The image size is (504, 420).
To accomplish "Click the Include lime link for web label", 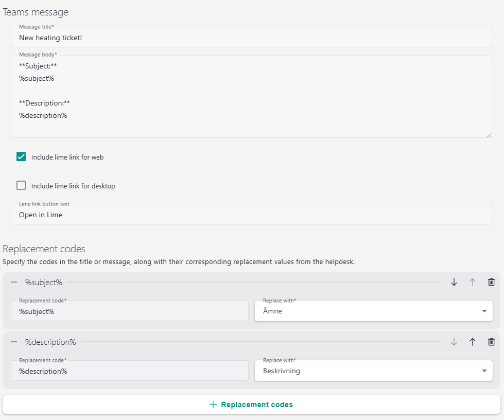I will coord(67,157).
